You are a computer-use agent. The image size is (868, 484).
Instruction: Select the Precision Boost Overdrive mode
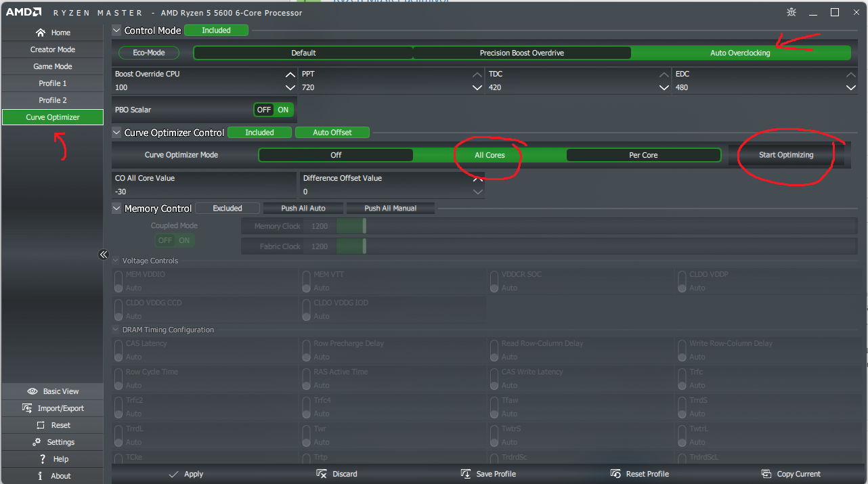tap(521, 53)
